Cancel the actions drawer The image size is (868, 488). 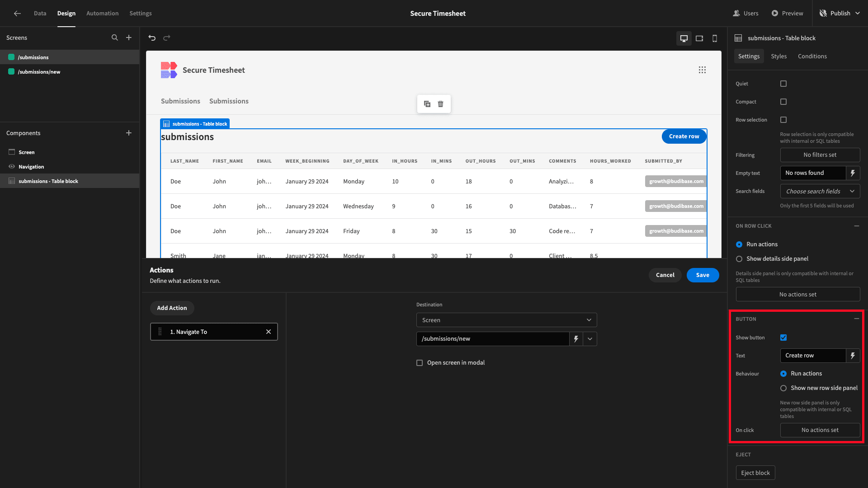665,275
